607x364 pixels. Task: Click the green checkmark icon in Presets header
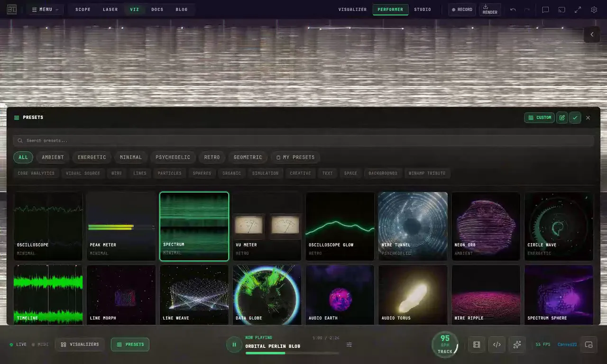click(x=575, y=118)
